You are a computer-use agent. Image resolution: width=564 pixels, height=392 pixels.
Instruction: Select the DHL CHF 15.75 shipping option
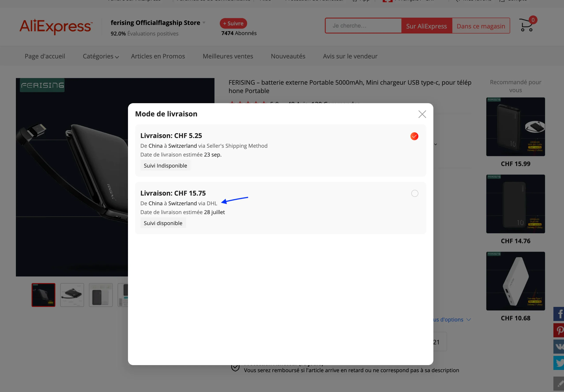click(415, 193)
